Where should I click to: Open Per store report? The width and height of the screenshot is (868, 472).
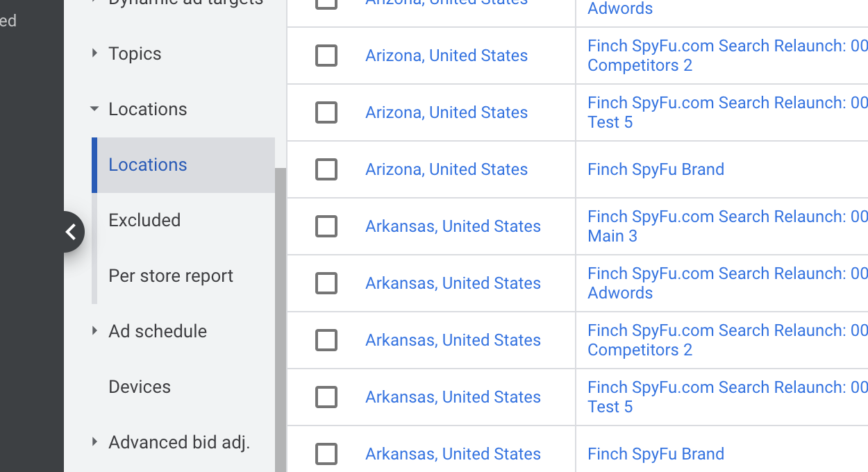[171, 276]
